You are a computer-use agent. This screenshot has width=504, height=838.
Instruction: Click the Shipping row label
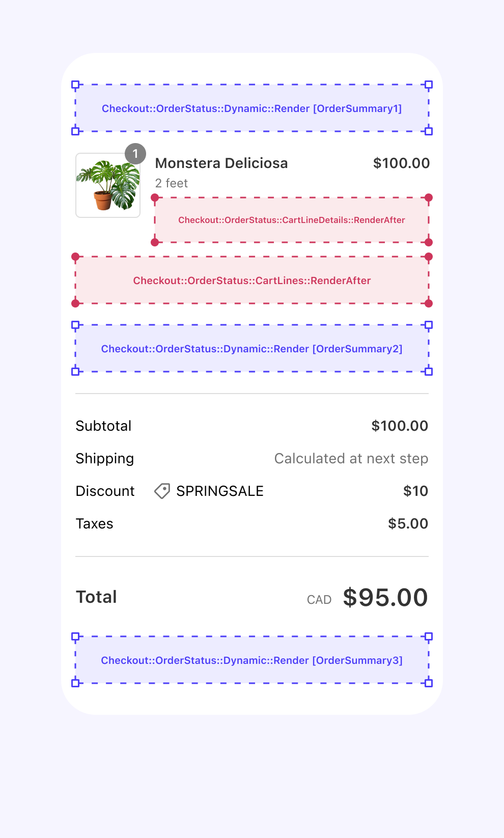tap(105, 459)
